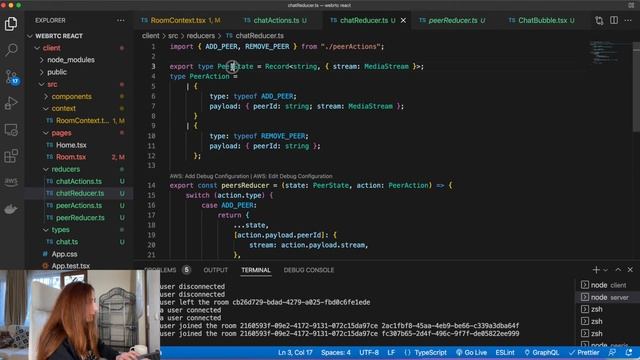Expand the public folder
The height and width of the screenshot is (360, 640).
pyautogui.click(x=57, y=72)
